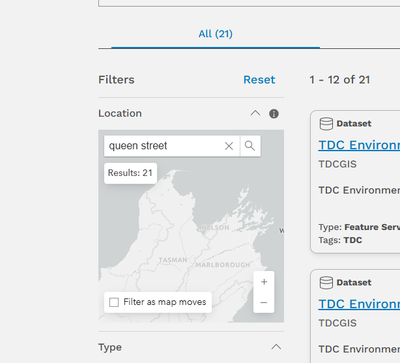400x363 pixels.
Task: Click the Results: 21 badge
Action: click(x=130, y=173)
